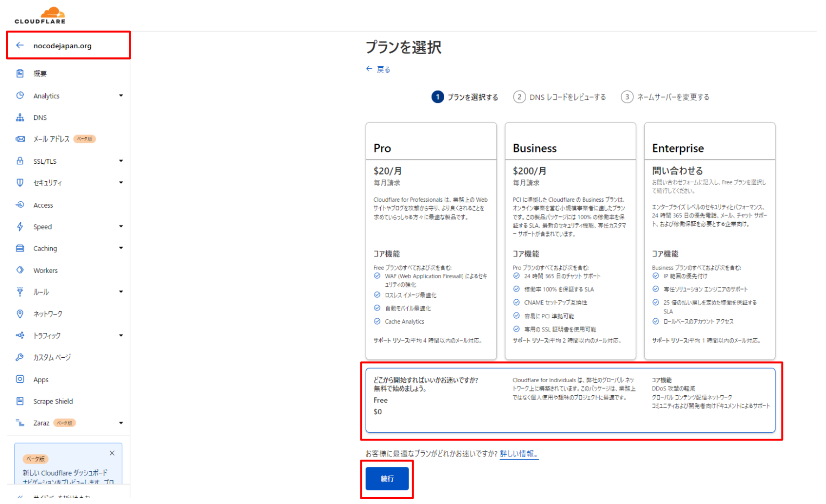Expand the Zaraz submenu arrow
This screenshot has width=826, height=504.
click(x=121, y=423)
